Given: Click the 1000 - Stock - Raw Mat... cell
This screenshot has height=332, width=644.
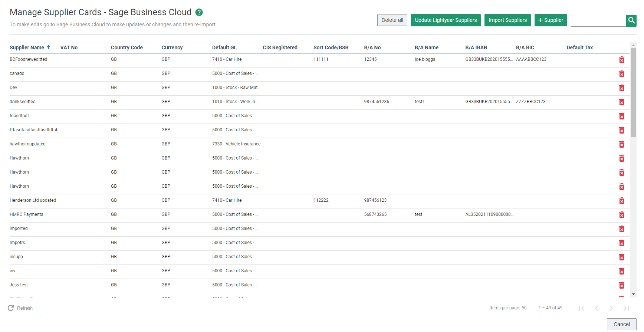Looking at the screenshot, I should [x=236, y=88].
